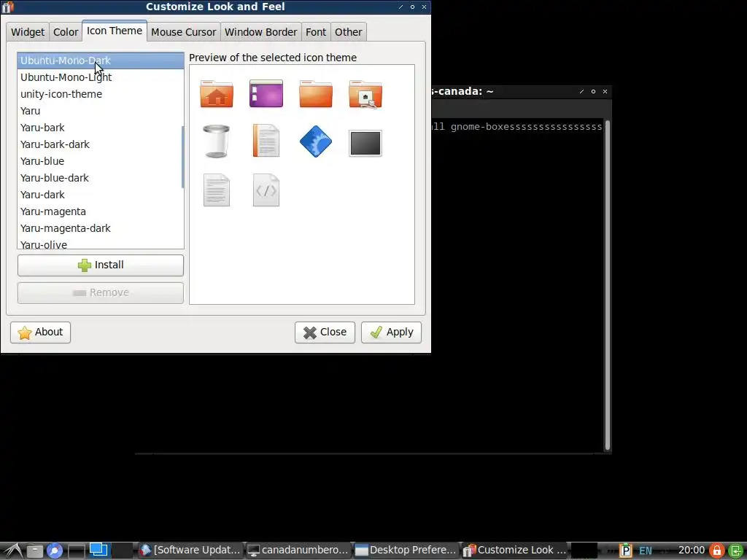Select the Yaru-magenta-dark icon theme
This screenshot has width=747, height=560.
[x=101, y=228]
